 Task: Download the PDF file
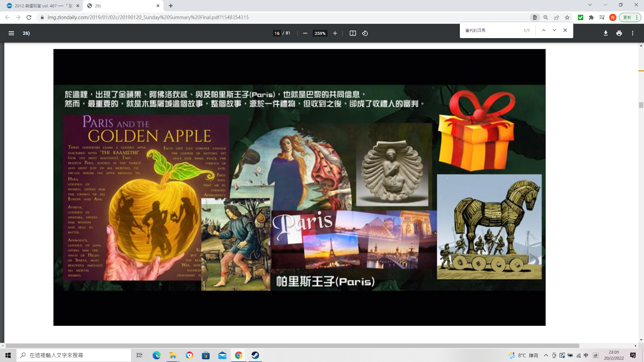606,33
